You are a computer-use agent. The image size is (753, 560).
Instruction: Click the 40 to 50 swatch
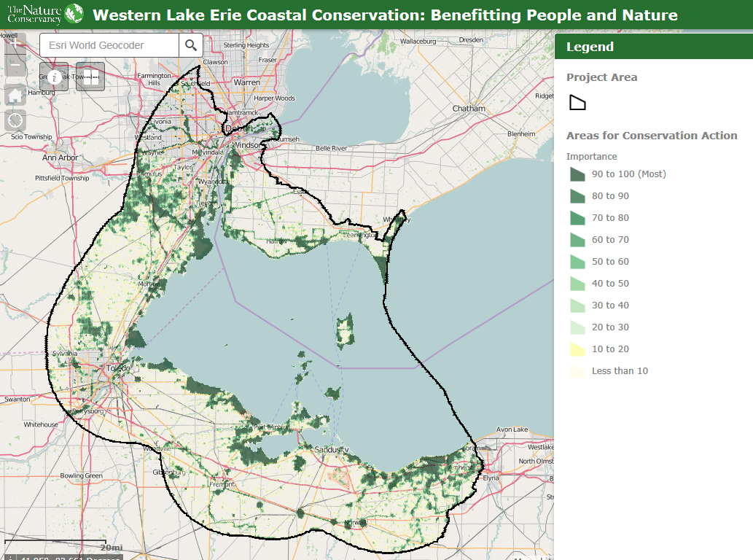click(577, 284)
